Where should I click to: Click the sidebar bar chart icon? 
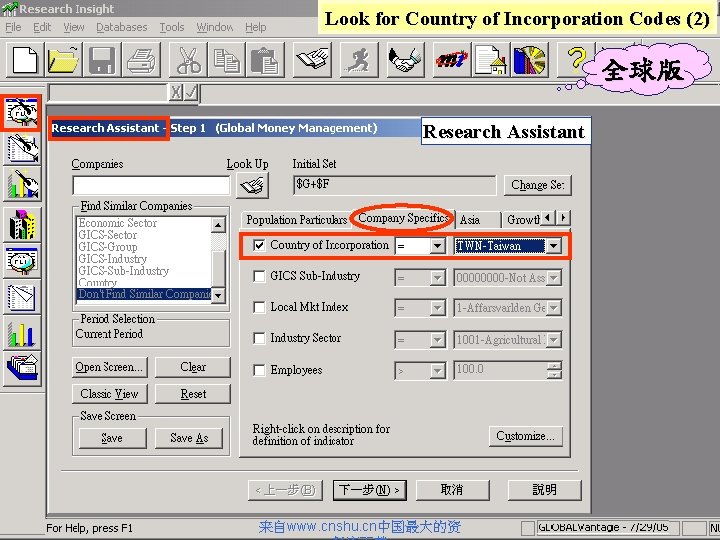22,333
